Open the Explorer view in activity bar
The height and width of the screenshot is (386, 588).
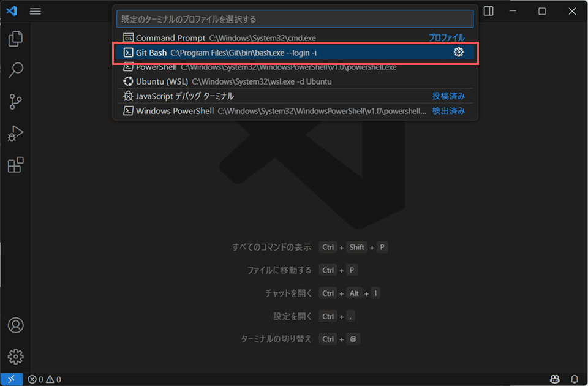tap(15, 39)
